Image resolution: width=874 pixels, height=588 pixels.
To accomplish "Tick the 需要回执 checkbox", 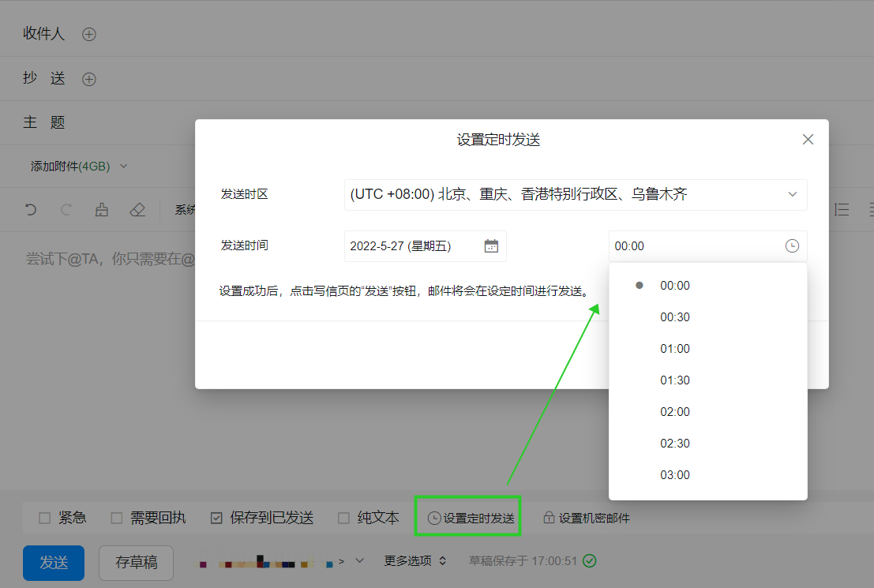I will [117, 519].
